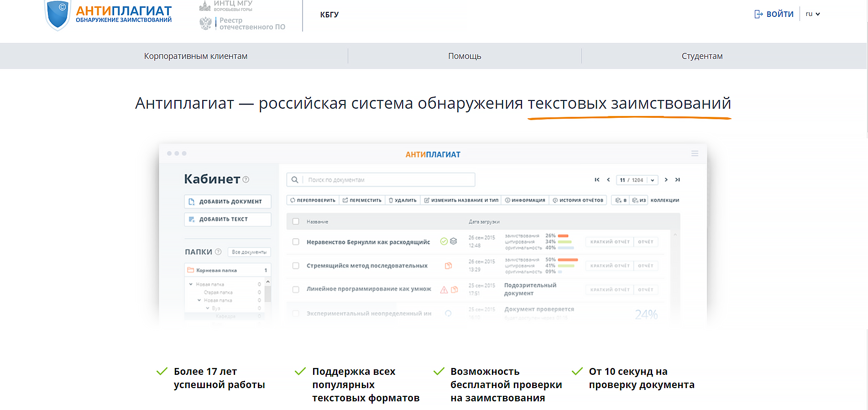Open КРАТКИЙ ОТЧЁТ for Стремящийся метод
The image size is (868, 410).
pyautogui.click(x=610, y=266)
